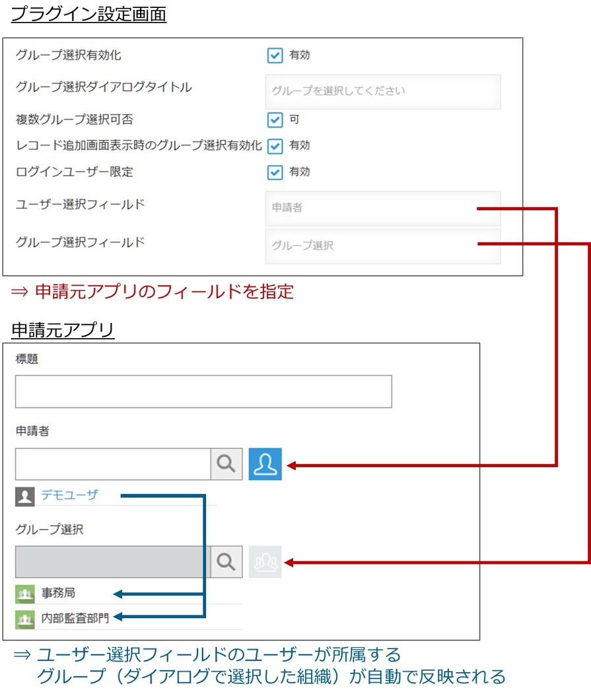Click the 申請者 search magnifier icon
The width and height of the screenshot is (591, 700).
pos(226,464)
